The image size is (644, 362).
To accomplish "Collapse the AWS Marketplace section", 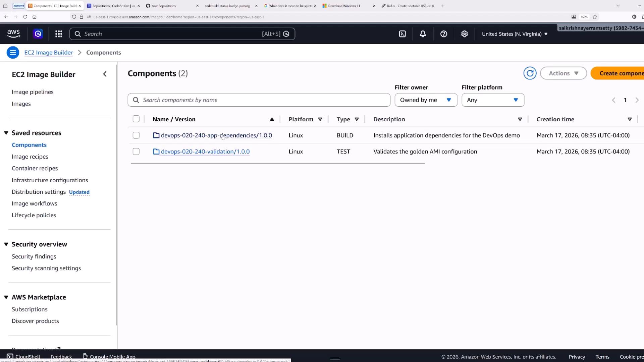I will tap(6, 297).
